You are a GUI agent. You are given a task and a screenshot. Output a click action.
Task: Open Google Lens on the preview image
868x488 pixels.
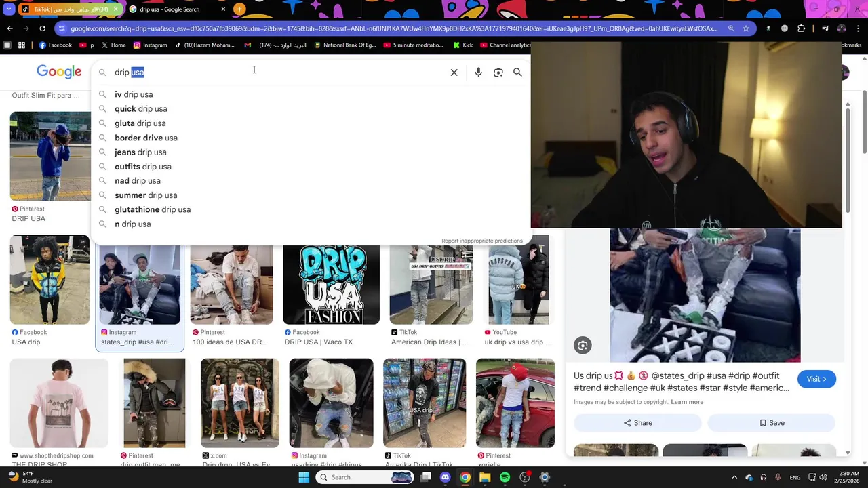pos(583,346)
